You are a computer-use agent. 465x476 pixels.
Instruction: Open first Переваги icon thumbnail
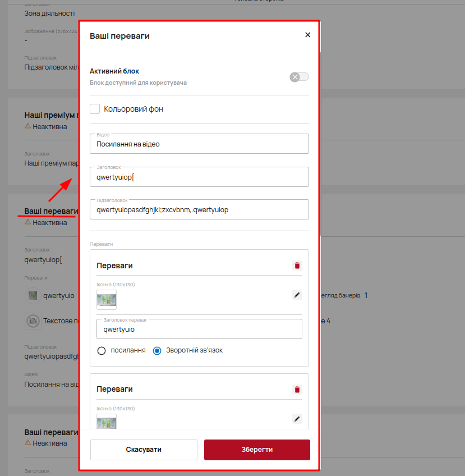click(x=107, y=300)
